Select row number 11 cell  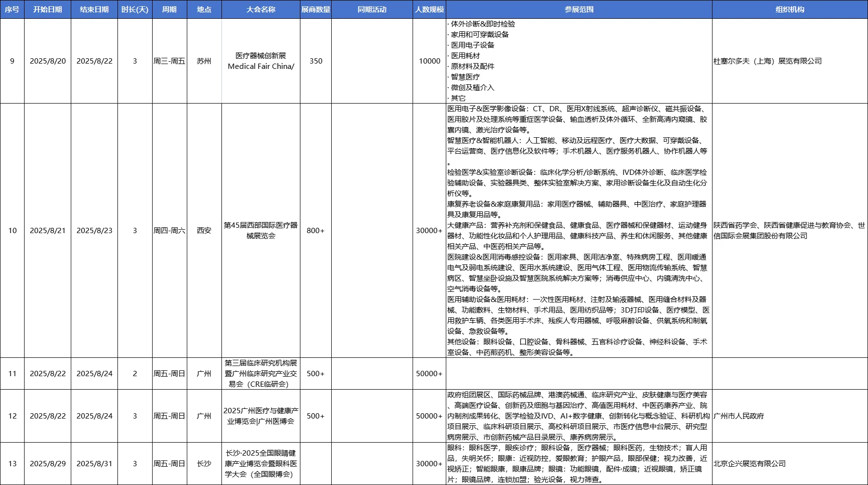(12, 374)
